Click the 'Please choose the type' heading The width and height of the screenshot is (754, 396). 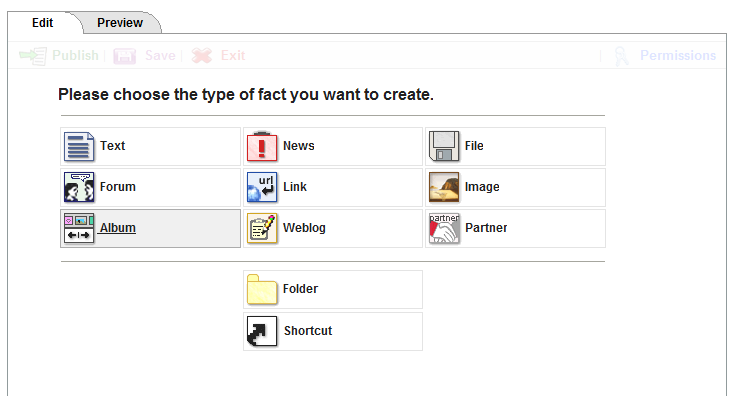pos(246,95)
